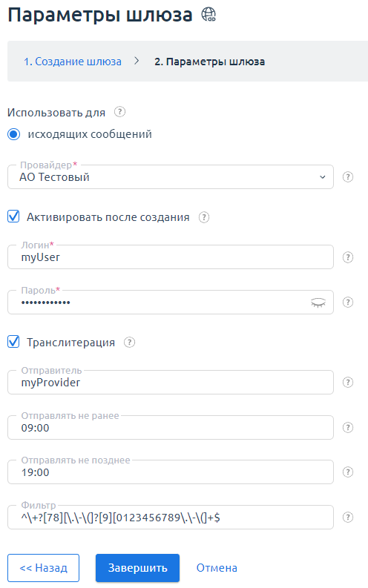Open help icon for Отправлять не ранее

348,428
